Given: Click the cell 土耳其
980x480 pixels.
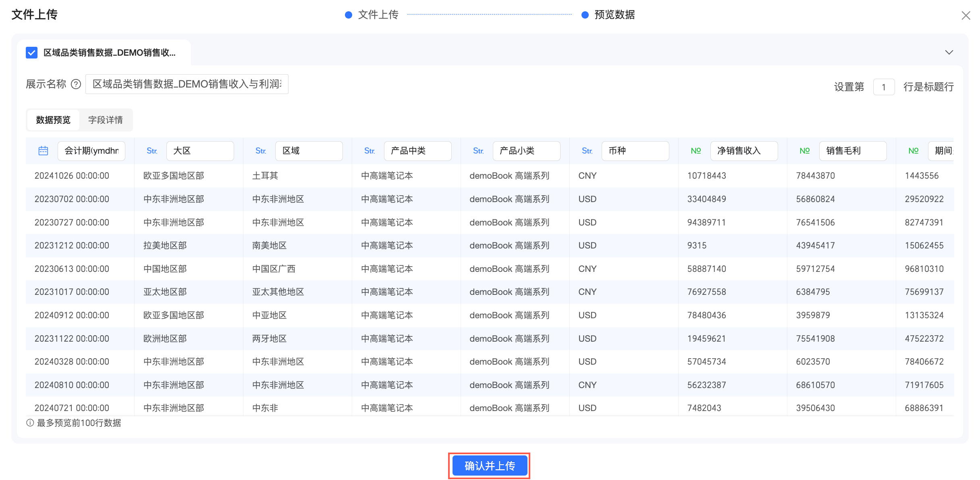Looking at the screenshot, I should (x=265, y=176).
